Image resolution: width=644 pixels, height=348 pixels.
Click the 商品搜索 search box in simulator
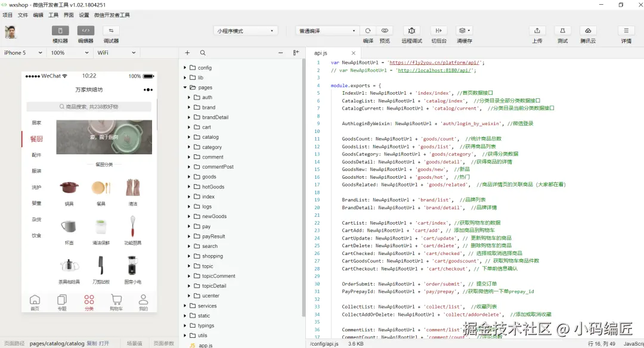point(89,107)
